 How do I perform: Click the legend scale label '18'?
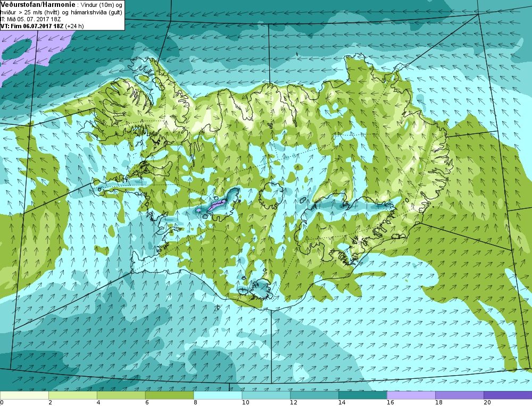pyautogui.click(x=439, y=403)
